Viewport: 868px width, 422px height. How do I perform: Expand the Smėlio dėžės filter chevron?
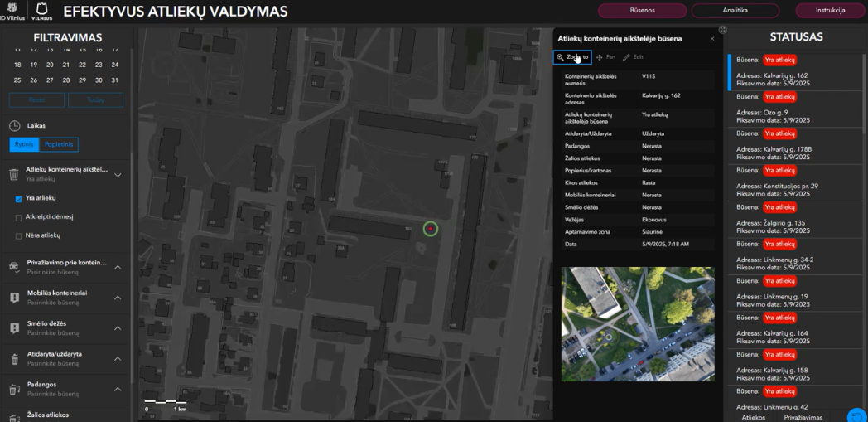click(x=118, y=327)
